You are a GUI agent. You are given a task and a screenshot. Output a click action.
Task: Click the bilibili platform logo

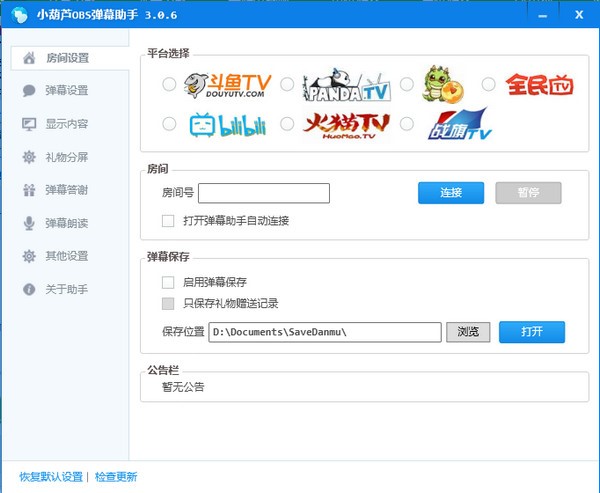tap(228, 125)
